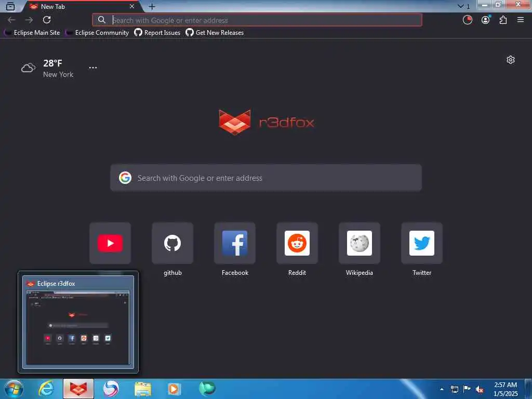This screenshot has height=399, width=532.
Task: Open the clock showing 2:57 AM
Action: [x=506, y=389]
